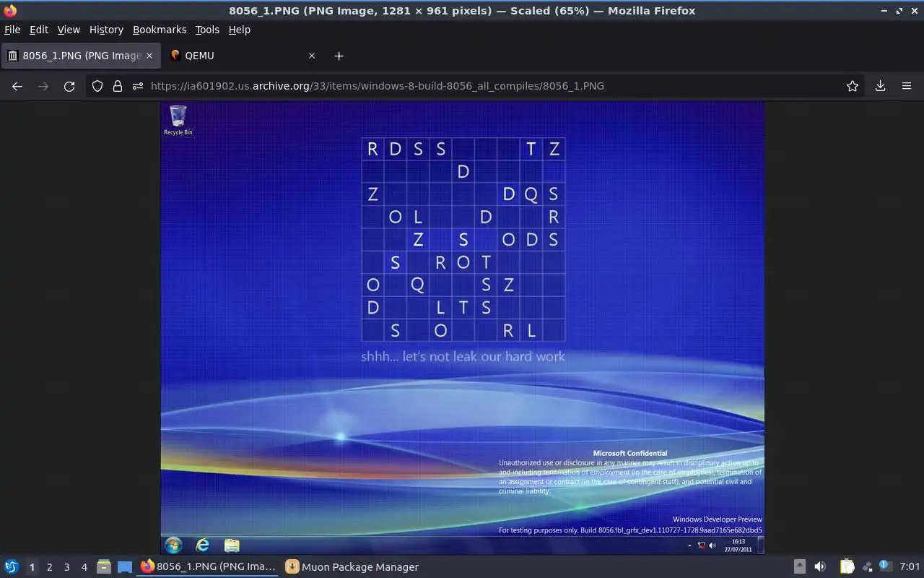Open the Lubuntu application launcher menu
The width and height of the screenshot is (924, 578).
coord(12,567)
